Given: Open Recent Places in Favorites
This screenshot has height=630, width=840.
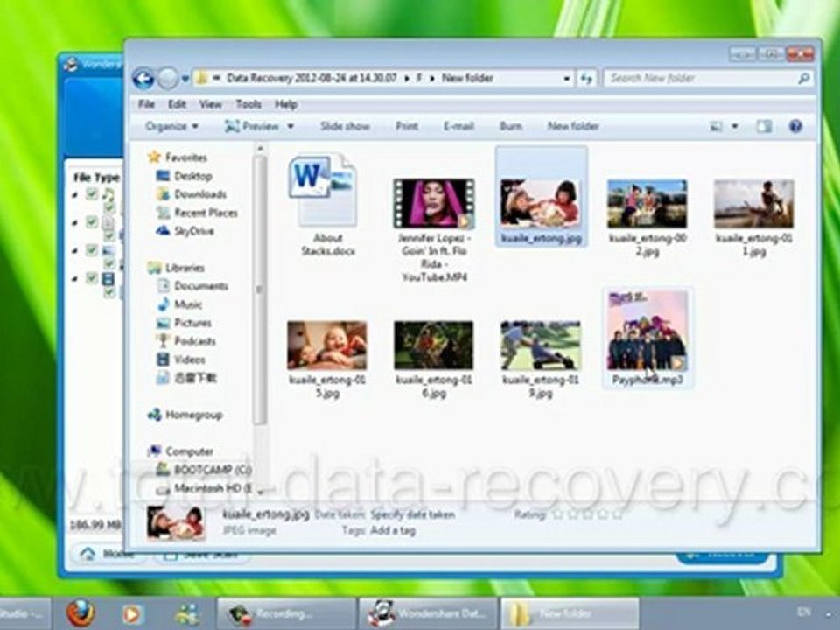Looking at the screenshot, I should (x=206, y=213).
